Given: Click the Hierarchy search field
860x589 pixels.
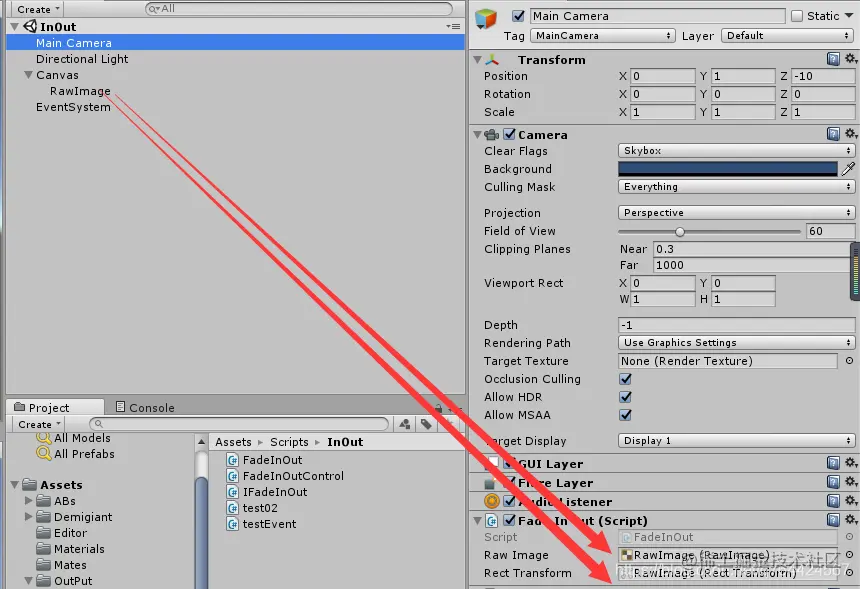Looking at the screenshot, I should tap(299, 9).
